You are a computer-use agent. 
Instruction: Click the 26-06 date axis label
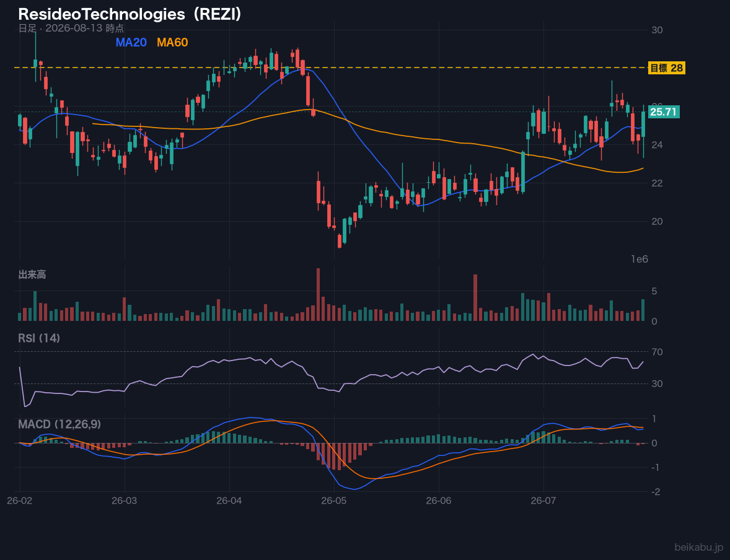pos(439,501)
